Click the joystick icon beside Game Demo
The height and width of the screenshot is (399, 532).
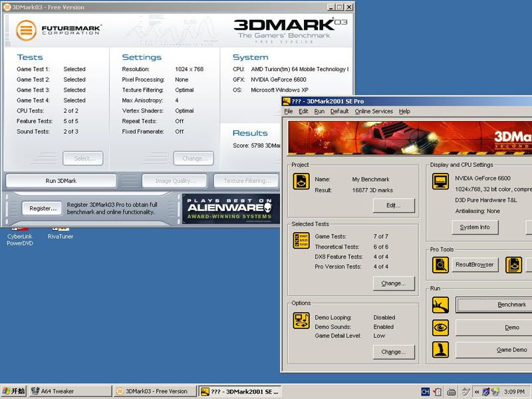point(440,349)
